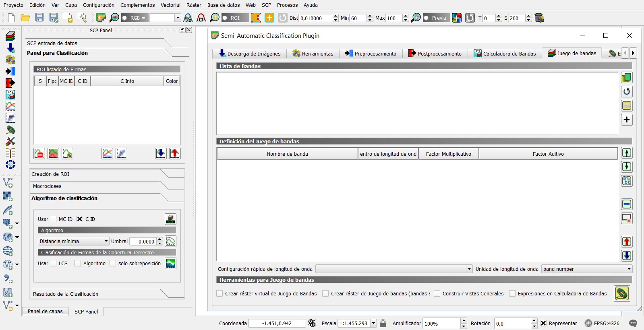644x330 pixels.
Task: Click the orange plus ROI pointer icon
Action: point(269,18)
